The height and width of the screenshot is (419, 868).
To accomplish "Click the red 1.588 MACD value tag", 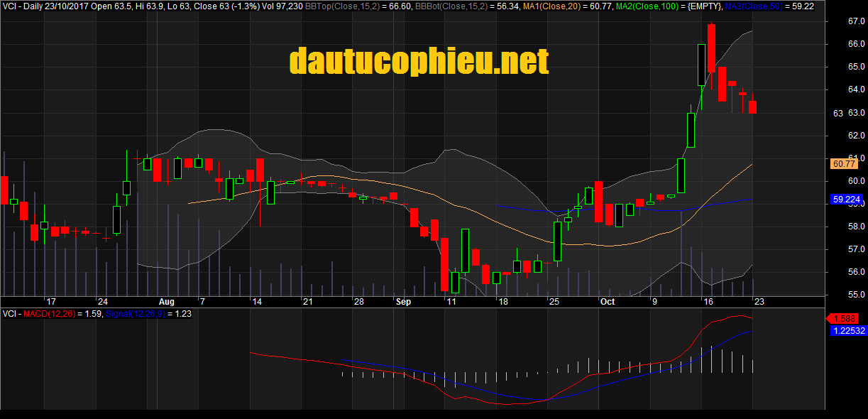I will pos(846,318).
